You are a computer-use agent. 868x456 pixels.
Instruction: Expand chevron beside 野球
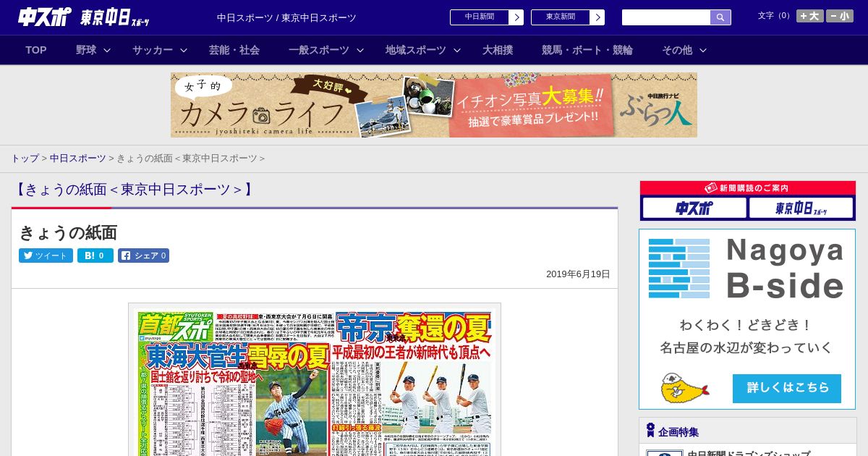[107, 50]
